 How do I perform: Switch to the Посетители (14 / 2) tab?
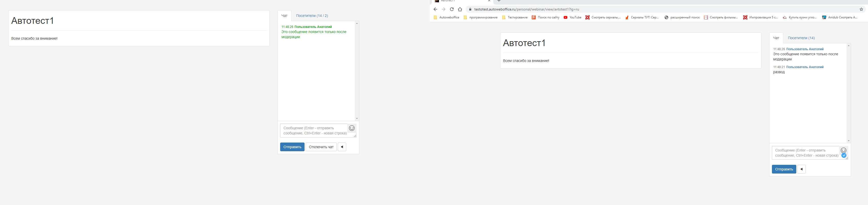point(312,16)
